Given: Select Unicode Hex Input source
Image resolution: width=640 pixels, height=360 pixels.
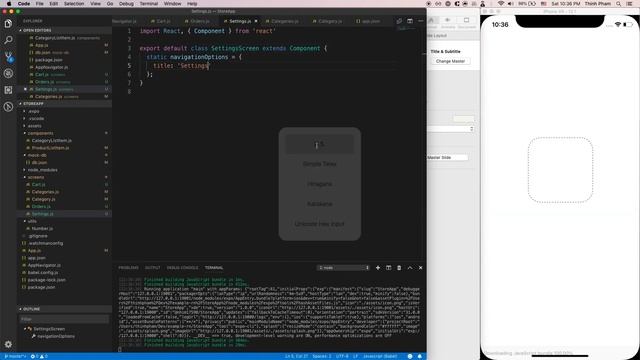Looking at the screenshot, I should click(x=320, y=224).
